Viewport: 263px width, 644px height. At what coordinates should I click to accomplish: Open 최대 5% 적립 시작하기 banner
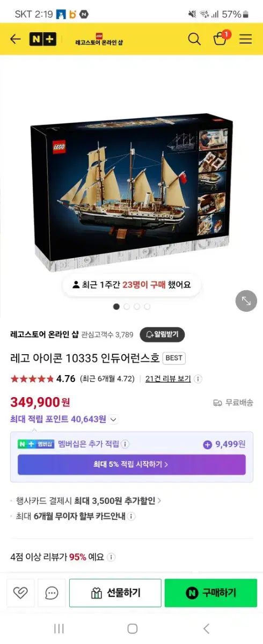(x=131, y=465)
